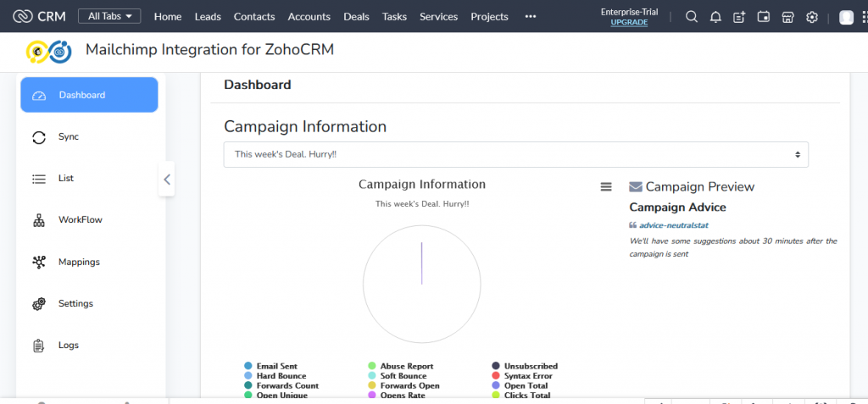Screen dimensions: 868x404
Task: Click the UPGRADE link
Action: tap(629, 22)
